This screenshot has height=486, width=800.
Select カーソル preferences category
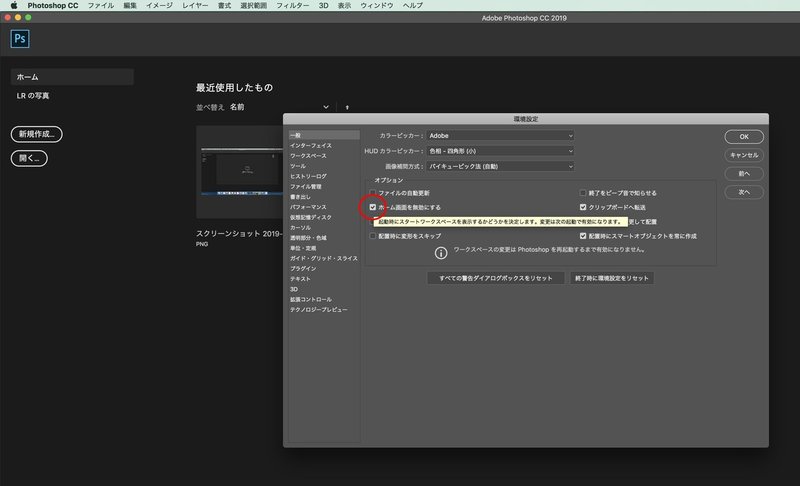point(300,227)
